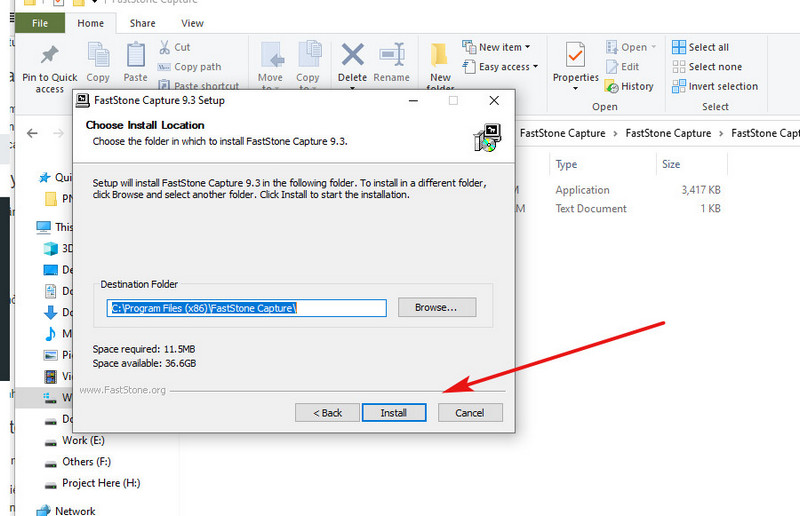
Task: Click the Explorer forward arrow
Action: [59, 133]
